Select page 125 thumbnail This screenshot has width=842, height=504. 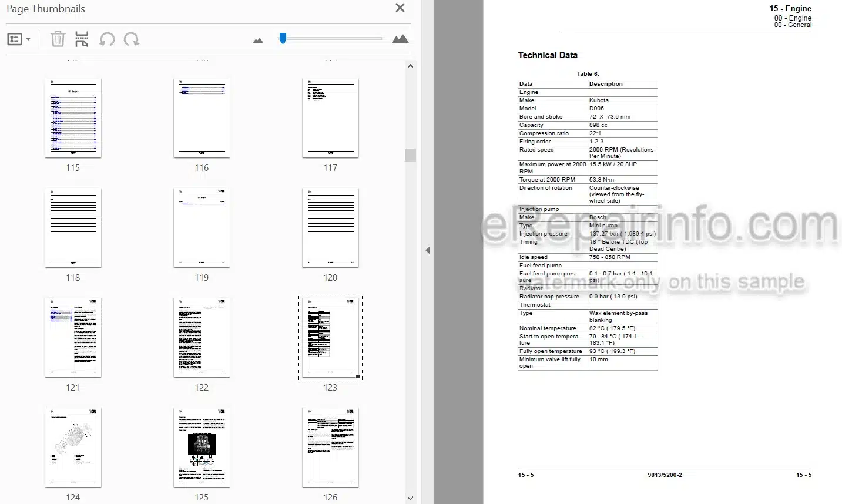tap(202, 448)
